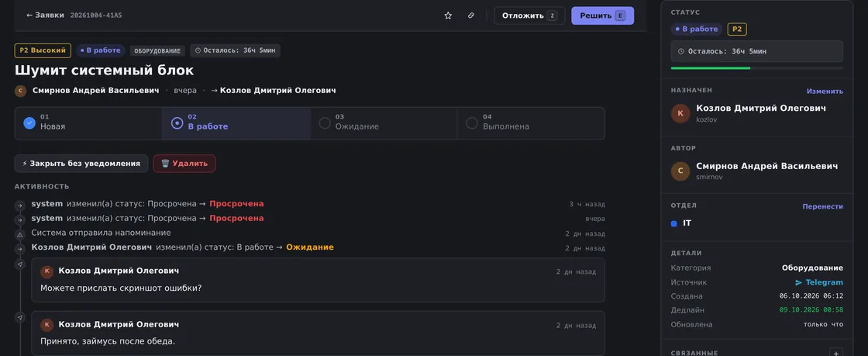Click the ticket title Шумит системный блок
This screenshot has width=868, height=356.
(x=104, y=71)
